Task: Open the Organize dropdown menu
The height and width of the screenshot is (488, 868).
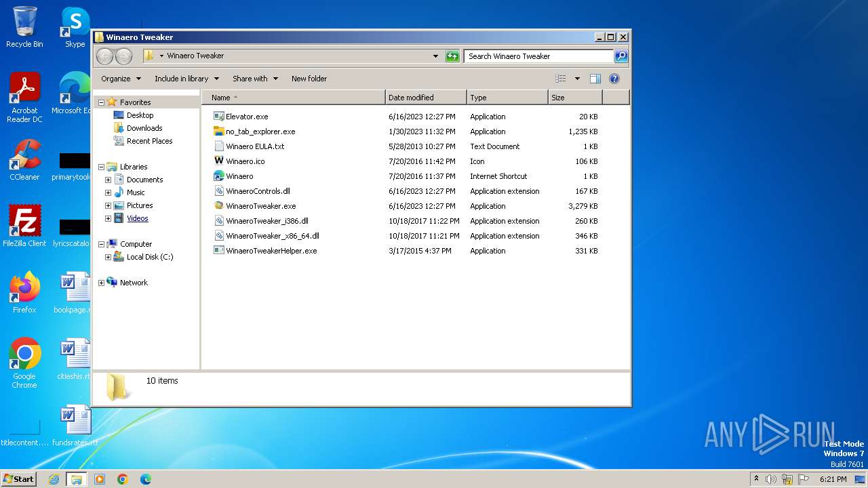Action: tap(121, 79)
